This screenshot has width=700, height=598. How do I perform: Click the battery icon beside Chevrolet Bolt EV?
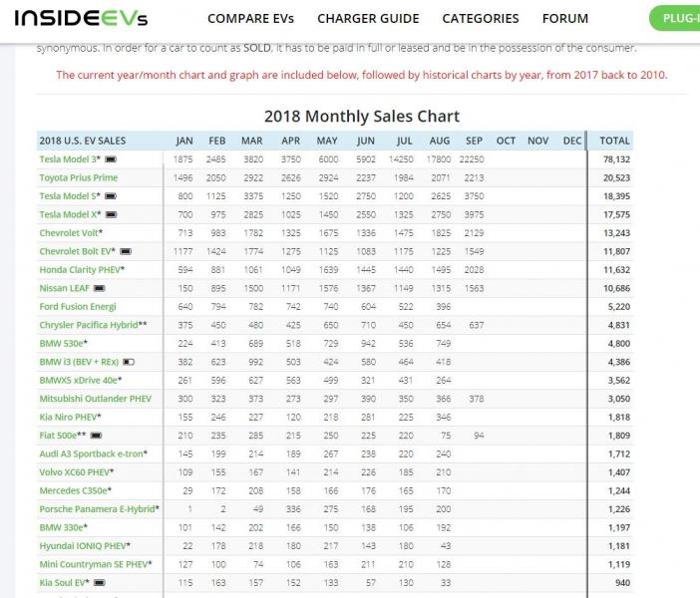126,251
